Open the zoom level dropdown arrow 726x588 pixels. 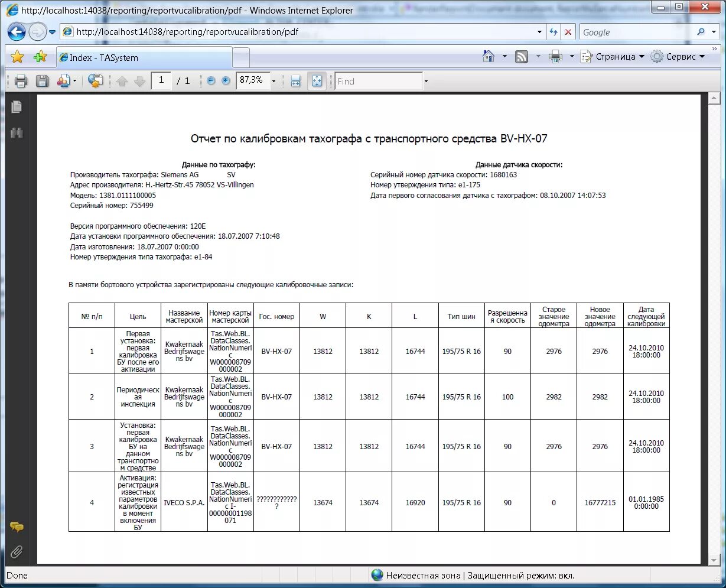pos(274,81)
